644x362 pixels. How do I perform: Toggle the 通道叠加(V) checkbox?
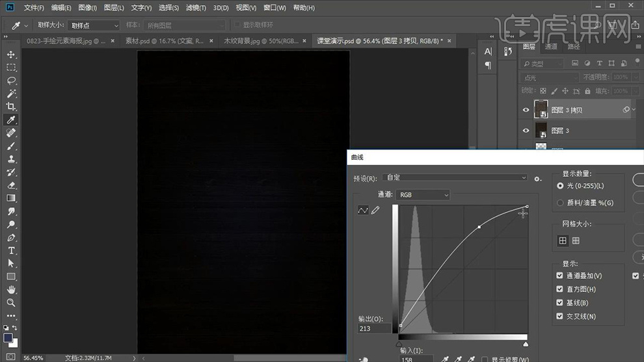click(x=560, y=276)
